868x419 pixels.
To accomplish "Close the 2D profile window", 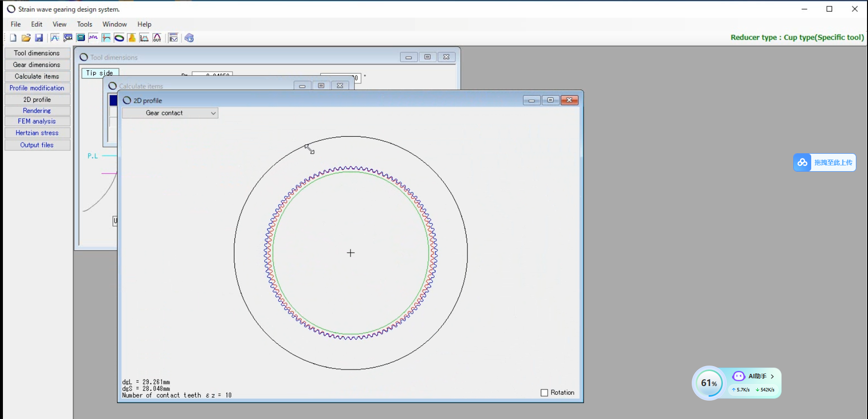I will click(x=569, y=100).
